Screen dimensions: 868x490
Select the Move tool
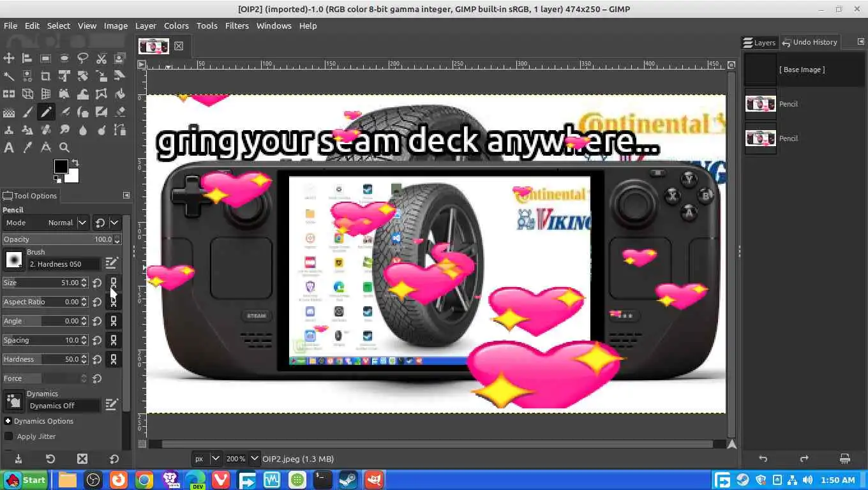[x=9, y=58]
